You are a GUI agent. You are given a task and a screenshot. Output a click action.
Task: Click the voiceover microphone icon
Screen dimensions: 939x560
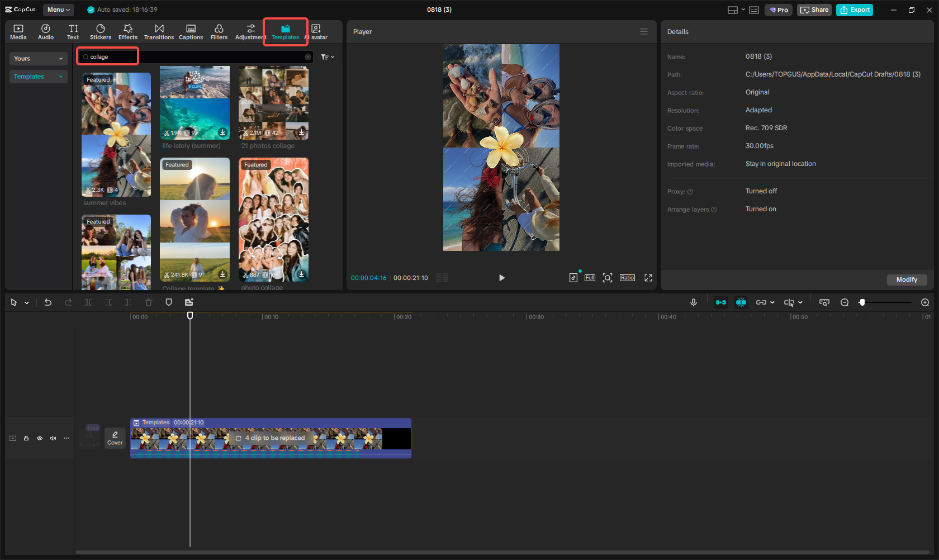click(x=693, y=302)
